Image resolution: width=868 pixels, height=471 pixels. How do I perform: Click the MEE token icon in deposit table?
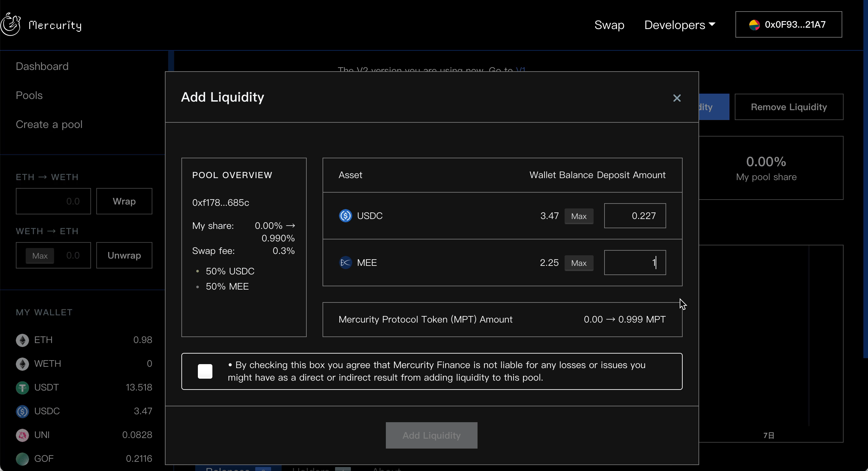pyautogui.click(x=345, y=263)
